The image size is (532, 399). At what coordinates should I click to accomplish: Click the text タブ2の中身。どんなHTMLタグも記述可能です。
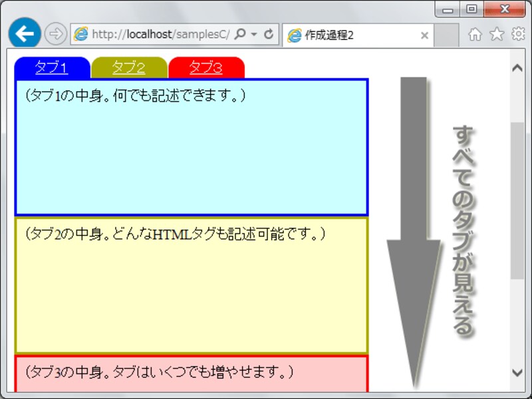[176, 234]
